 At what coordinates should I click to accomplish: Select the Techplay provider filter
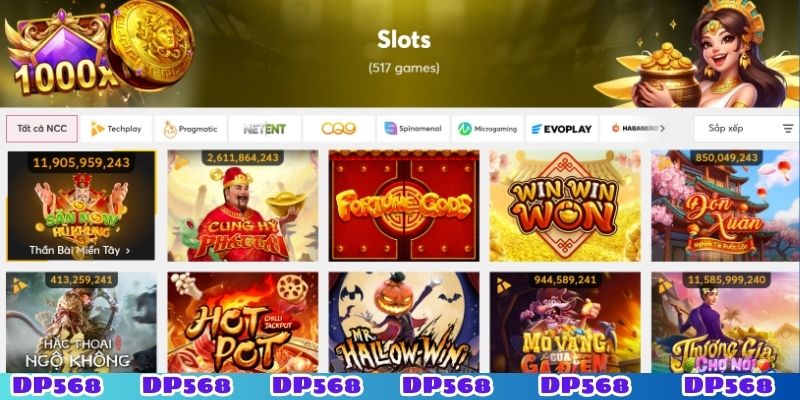[x=116, y=129]
